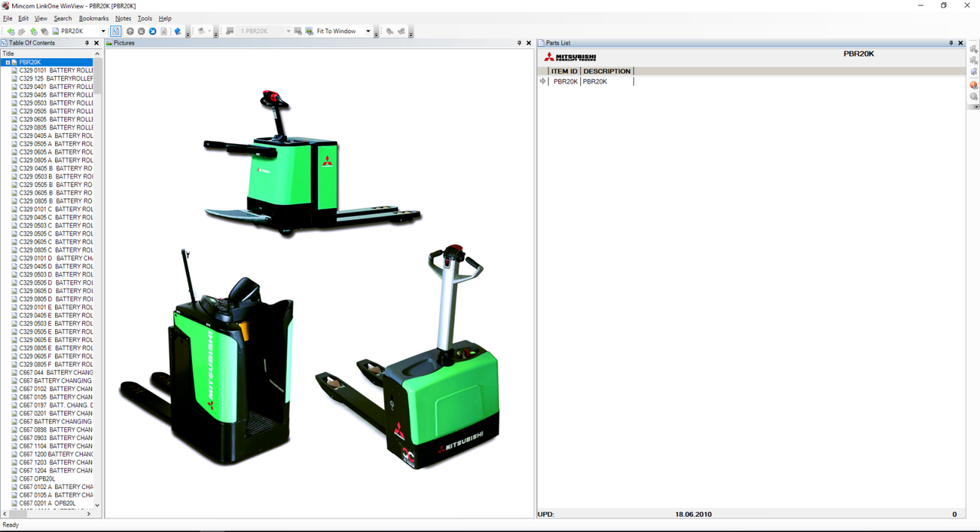Image resolution: width=980 pixels, height=532 pixels.
Task: Click the greyed picture-print icon
Action: (x=230, y=31)
